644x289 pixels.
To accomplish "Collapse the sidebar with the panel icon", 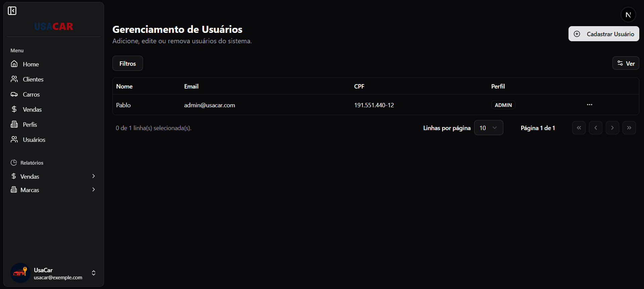I will [x=12, y=11].
